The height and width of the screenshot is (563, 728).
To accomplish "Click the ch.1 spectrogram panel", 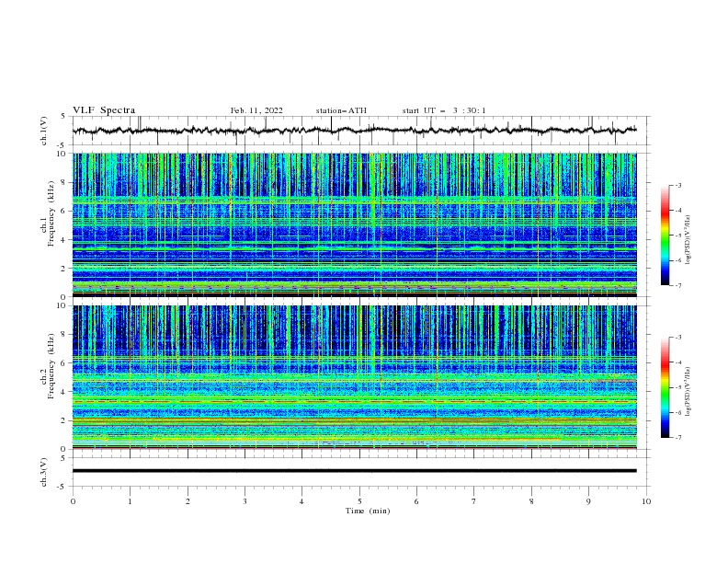I will tap(354, 224).
